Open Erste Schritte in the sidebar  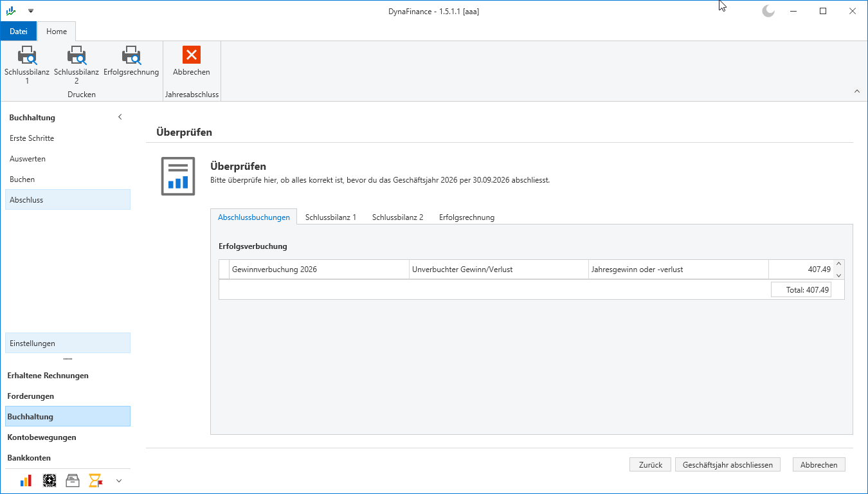click(68, 138)
